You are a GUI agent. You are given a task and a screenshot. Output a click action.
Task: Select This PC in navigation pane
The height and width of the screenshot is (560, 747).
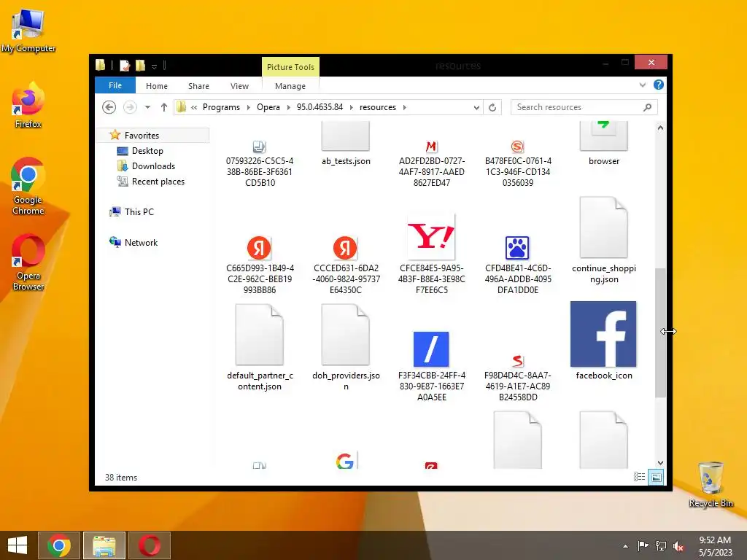pos(139,212)
